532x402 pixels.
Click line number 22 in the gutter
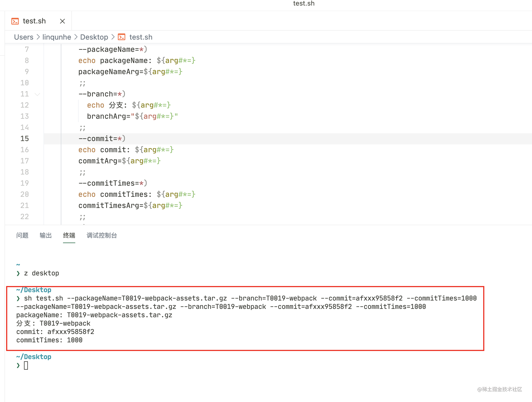click(25, 217)
